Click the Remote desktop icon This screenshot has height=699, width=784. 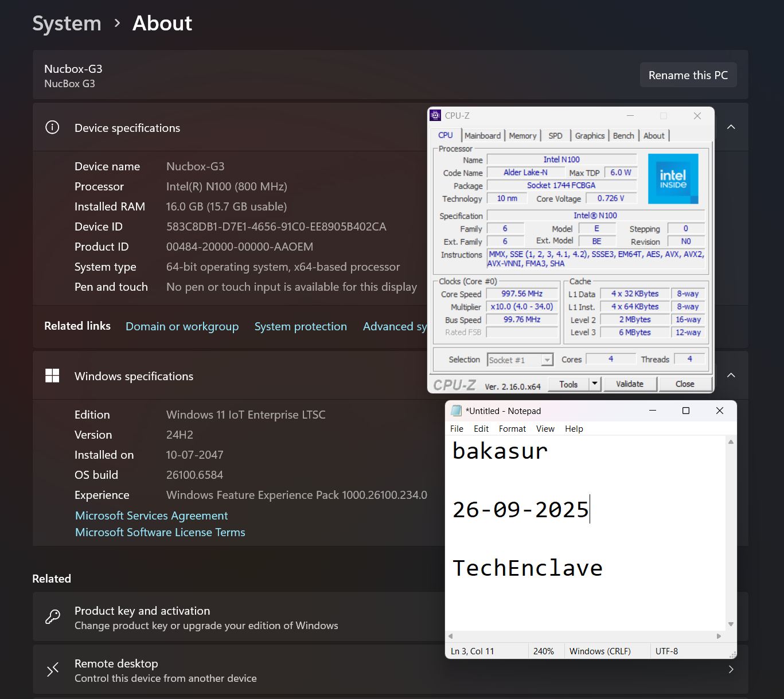tap(53, 670)
